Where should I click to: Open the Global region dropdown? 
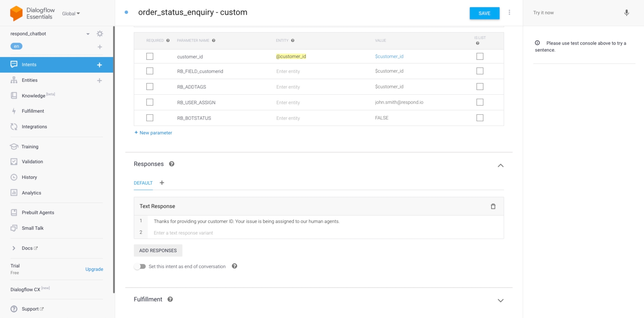tap(70, 13)
